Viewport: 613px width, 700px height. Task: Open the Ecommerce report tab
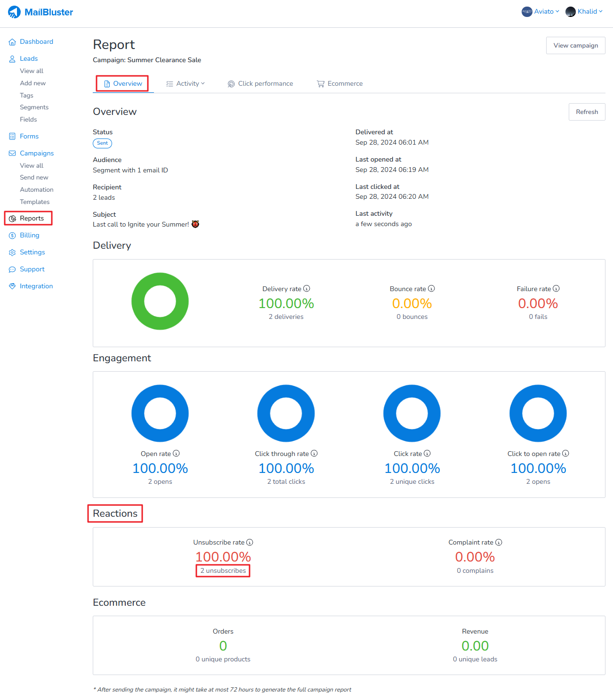pos(340,84)
